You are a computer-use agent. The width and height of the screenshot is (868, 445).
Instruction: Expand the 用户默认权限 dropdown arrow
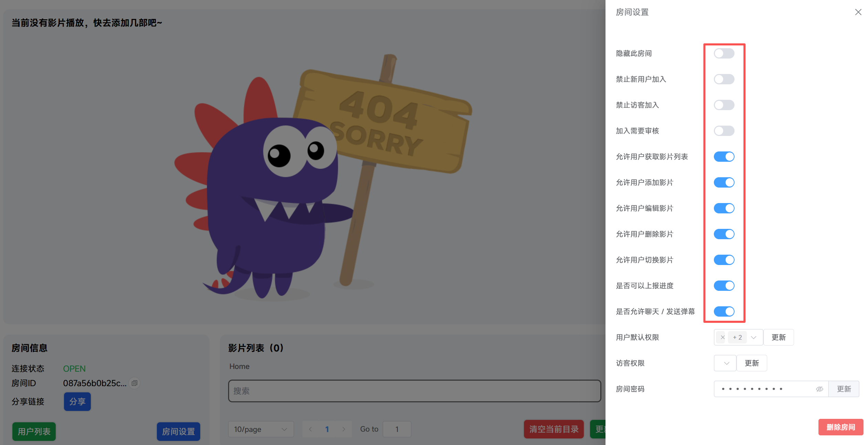(753, 337)
